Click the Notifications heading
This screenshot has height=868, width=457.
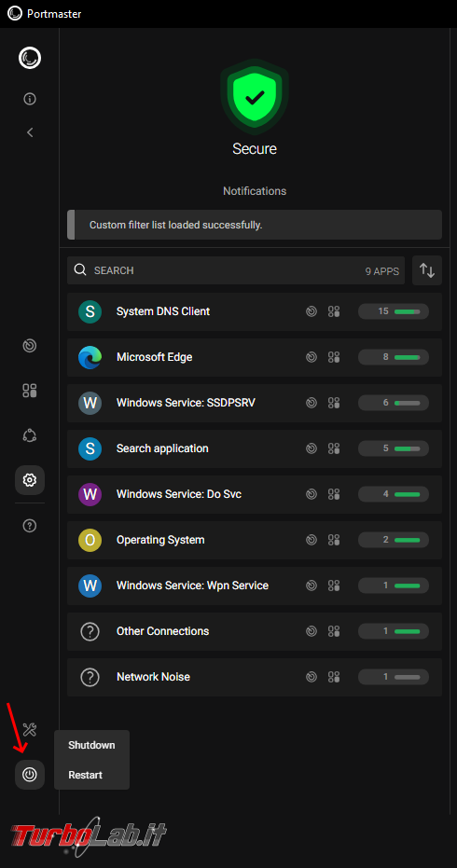pyautogui.click(x=255, y=191)
